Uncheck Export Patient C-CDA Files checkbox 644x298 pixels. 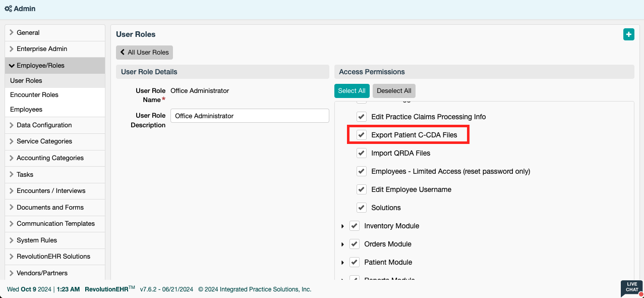362,135
